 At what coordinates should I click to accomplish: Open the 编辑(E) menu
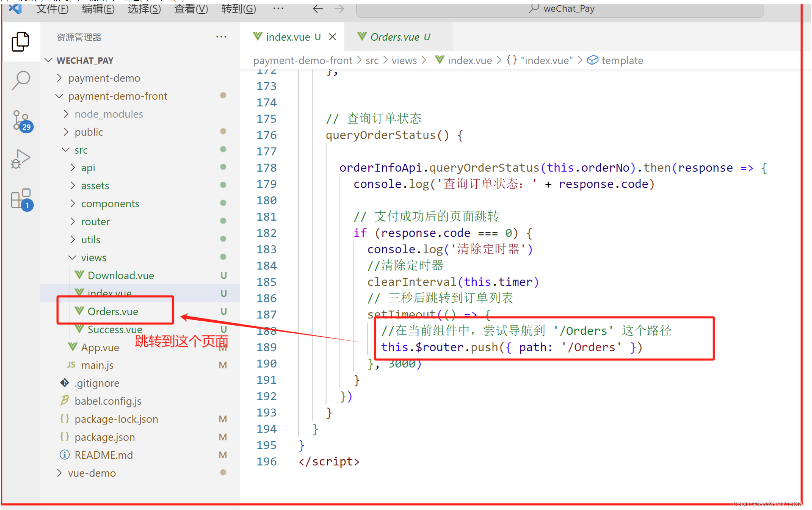click(x=98, y=8)
